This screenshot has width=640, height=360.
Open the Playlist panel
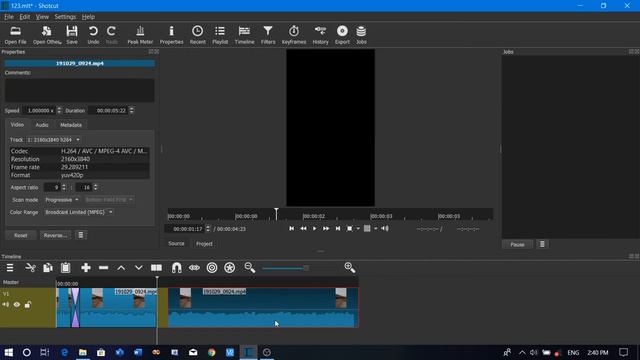(220, 35)
